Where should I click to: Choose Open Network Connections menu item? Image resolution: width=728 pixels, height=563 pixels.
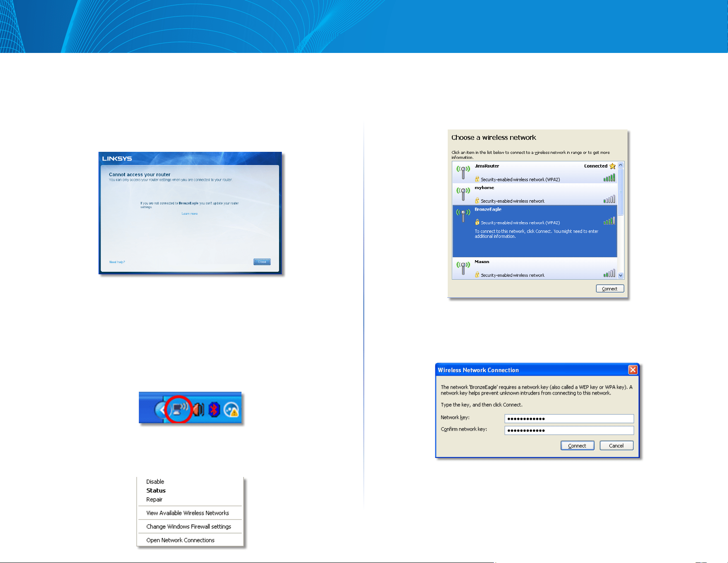(x=180, y=540)
